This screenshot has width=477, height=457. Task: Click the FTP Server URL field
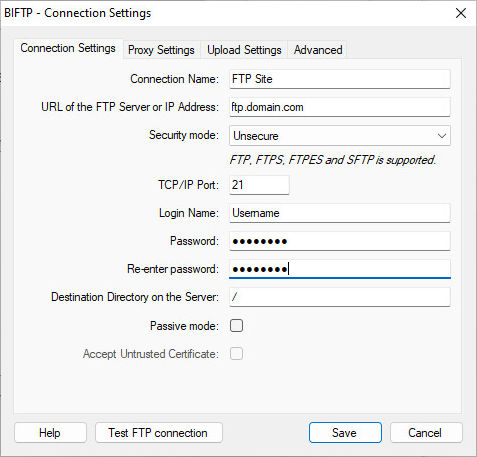coord(340,107)
